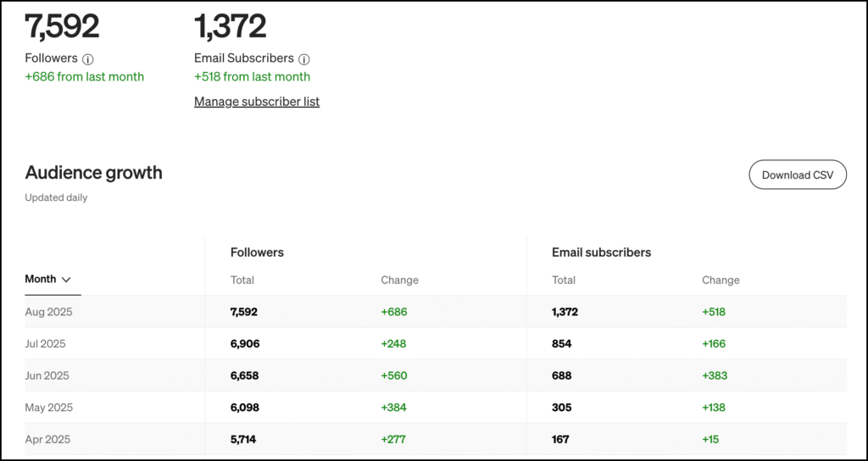This screenshot has height=461, width=868.
Task: Click the Jun 2025 month cell
Action: (x=47, y=375)
